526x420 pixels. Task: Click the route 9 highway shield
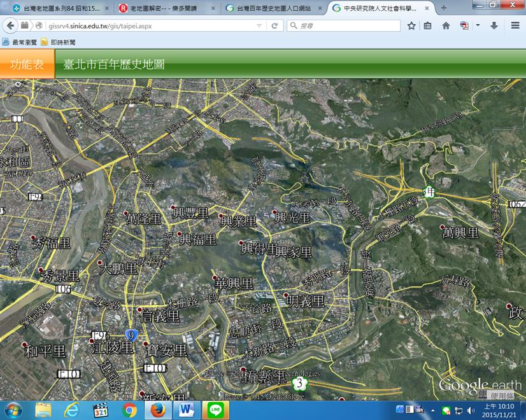coord(131,335)
